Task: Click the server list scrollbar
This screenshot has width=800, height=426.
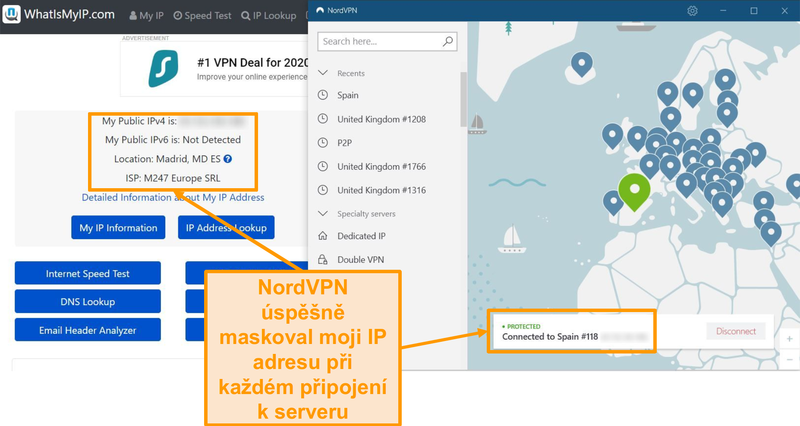Action: tap(463, 99)
